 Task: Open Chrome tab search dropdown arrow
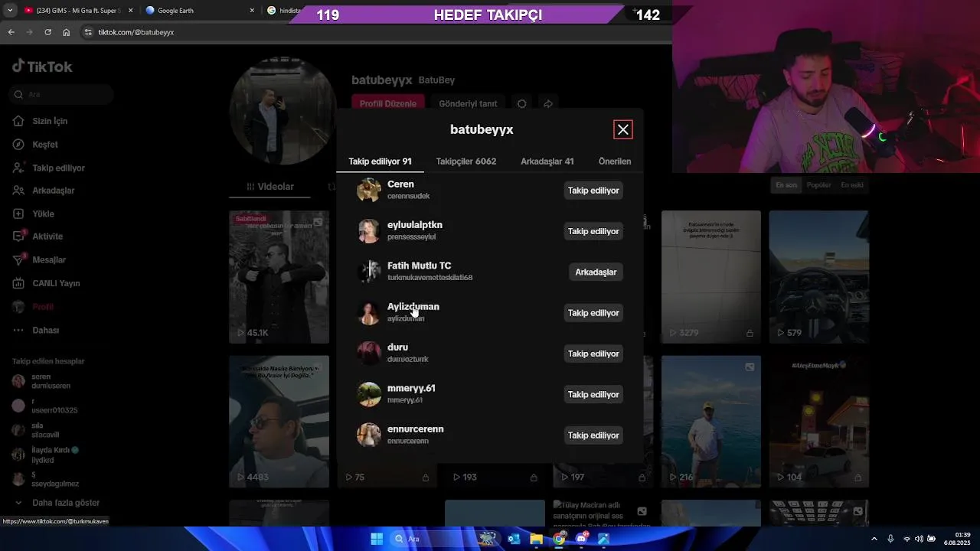coord(10,11)
